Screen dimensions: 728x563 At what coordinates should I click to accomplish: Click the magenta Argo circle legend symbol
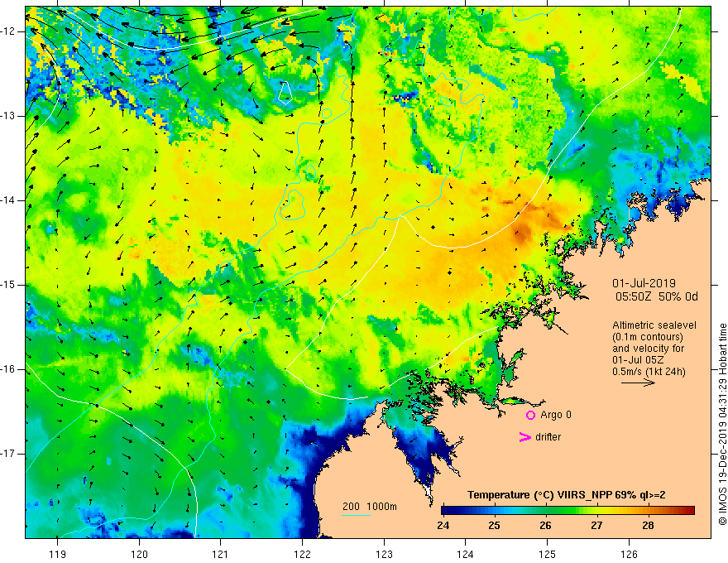530,415
